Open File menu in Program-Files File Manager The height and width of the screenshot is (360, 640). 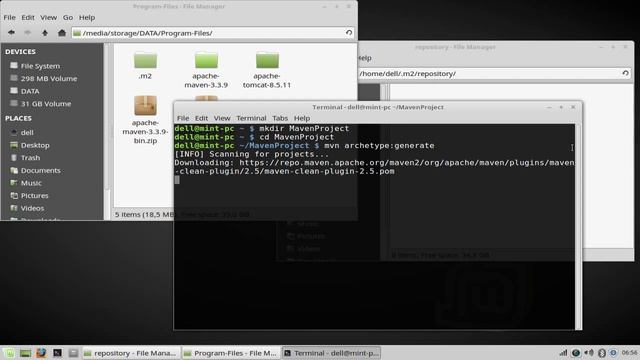pos(9,17)
